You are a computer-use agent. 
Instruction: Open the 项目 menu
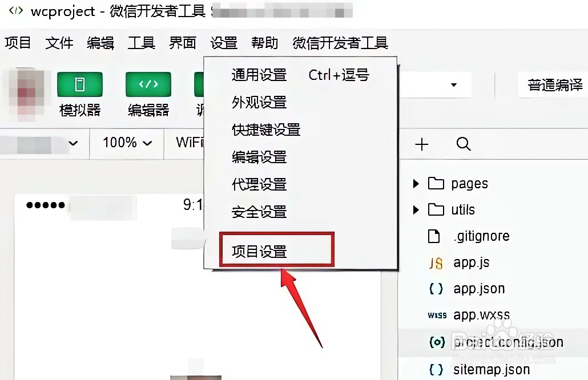(18, 43)
